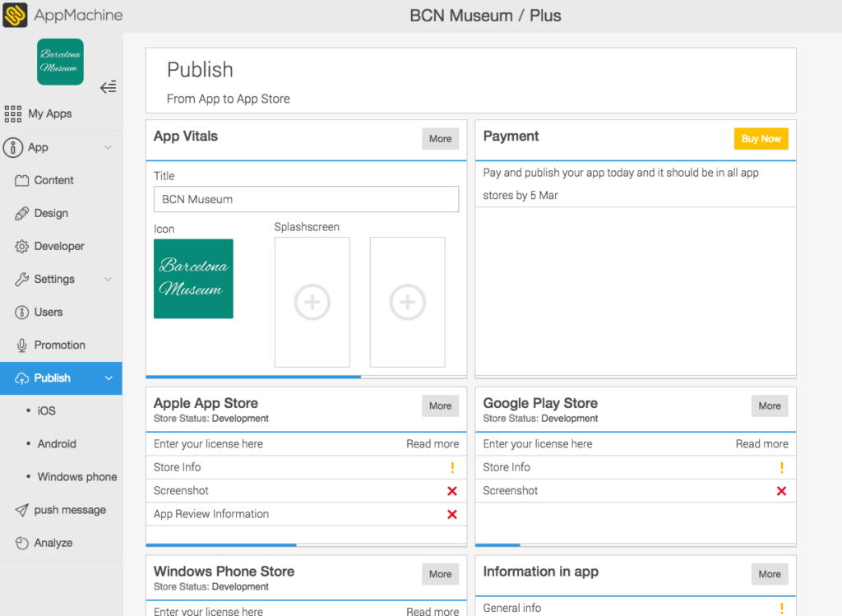842x616 pixels.
Task: Click the Publish cloud upload icon
Action: 21,378
